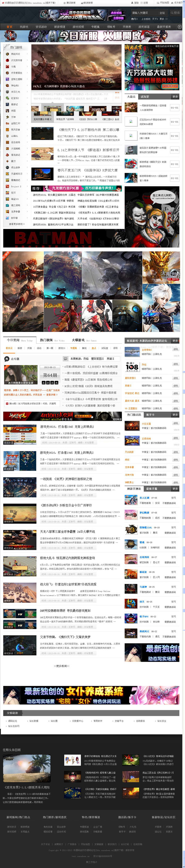This screenshot has height=868, width=185.
Task: Focus the search keyword input field
Action: tap(145, 13)
